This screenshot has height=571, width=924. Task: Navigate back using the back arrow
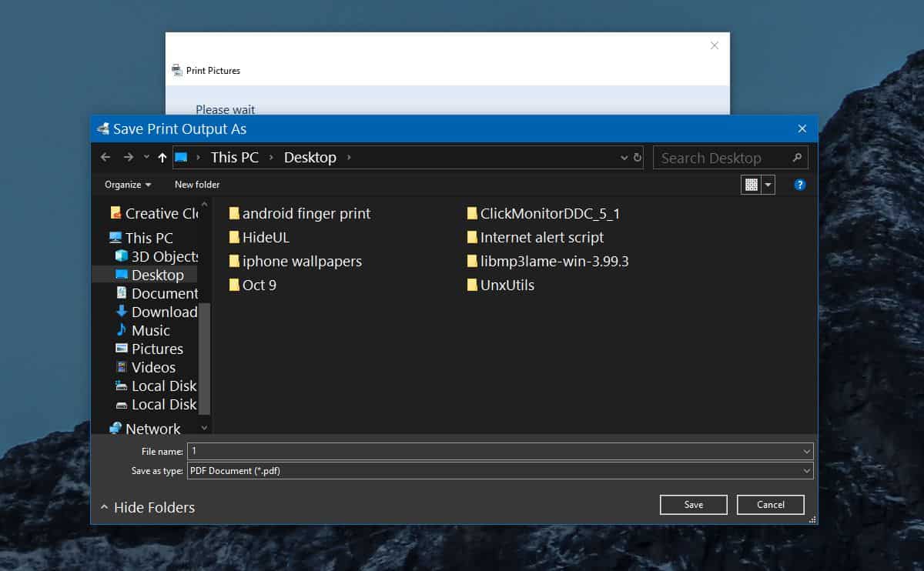(105, 157)
